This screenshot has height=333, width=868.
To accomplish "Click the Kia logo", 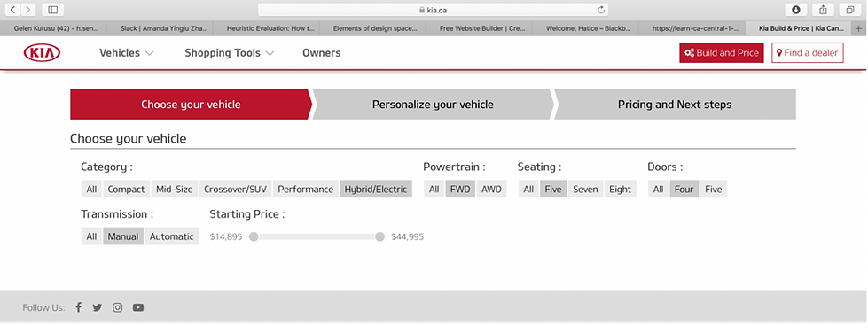I will coord(42,53).
